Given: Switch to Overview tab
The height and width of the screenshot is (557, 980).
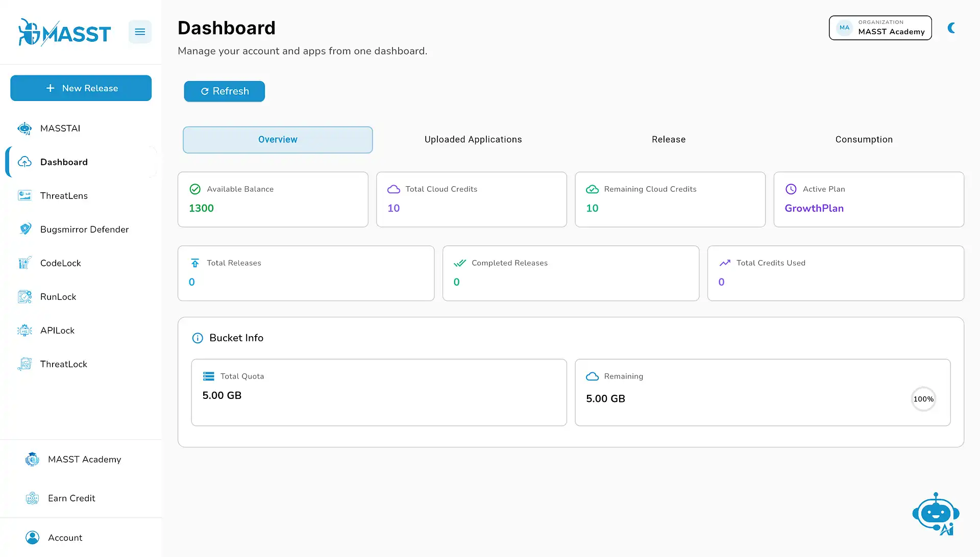Looking at the screenshot, I should (278, 140).
